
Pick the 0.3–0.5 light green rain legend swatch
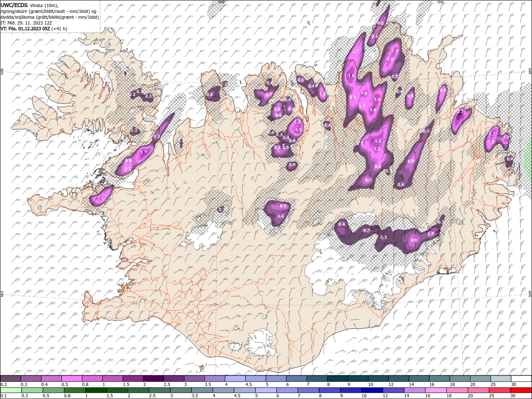pyautogui.click(x=32, y=390)
